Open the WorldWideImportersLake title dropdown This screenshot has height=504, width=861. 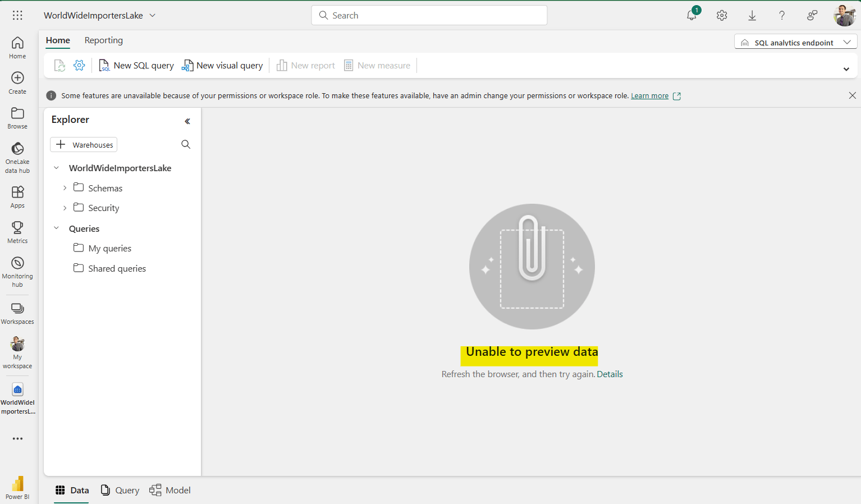[x=152, y=15]
